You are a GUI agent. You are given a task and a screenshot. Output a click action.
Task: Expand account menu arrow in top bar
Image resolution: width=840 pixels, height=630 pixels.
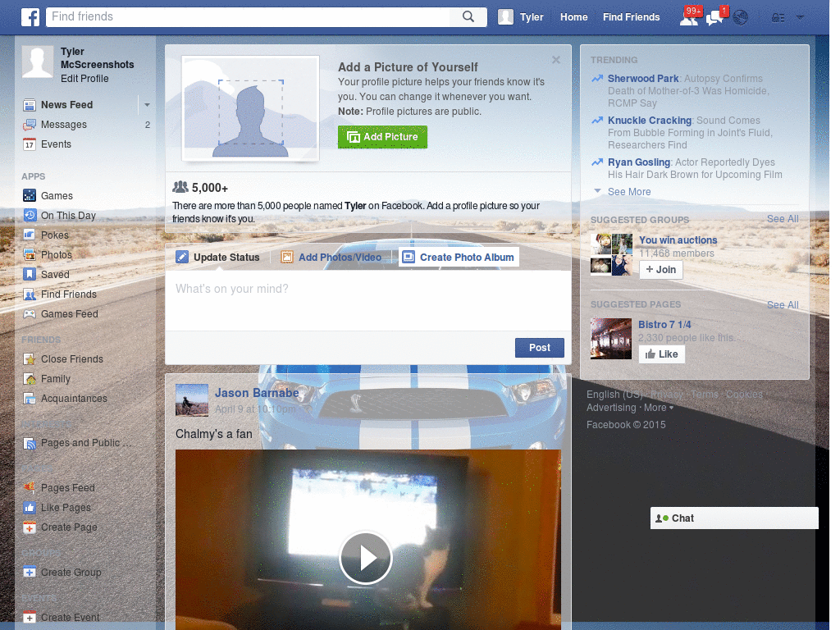(800, 17)
